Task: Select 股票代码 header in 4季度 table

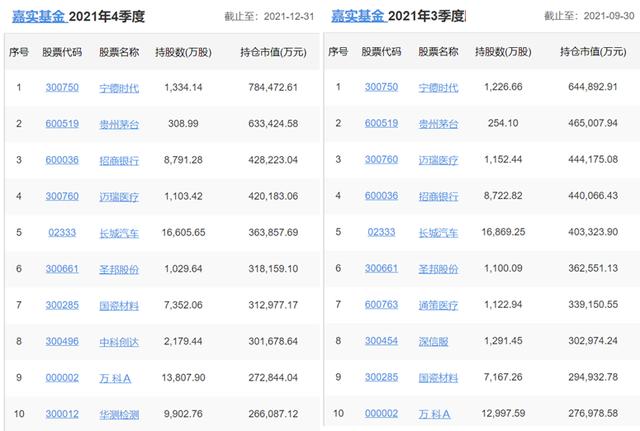Action: [62, 52]
